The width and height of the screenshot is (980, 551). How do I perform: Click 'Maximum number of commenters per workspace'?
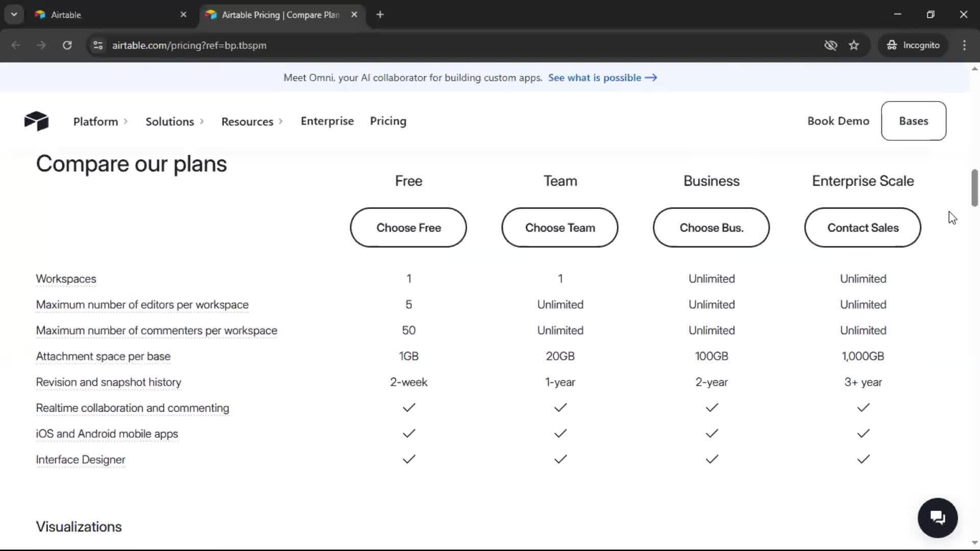(156, 331)
